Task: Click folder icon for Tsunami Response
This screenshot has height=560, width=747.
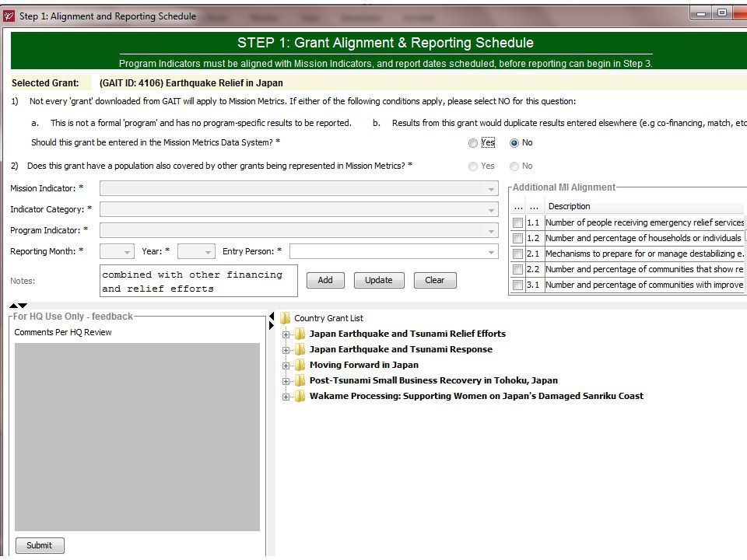Action: (300, 349)
